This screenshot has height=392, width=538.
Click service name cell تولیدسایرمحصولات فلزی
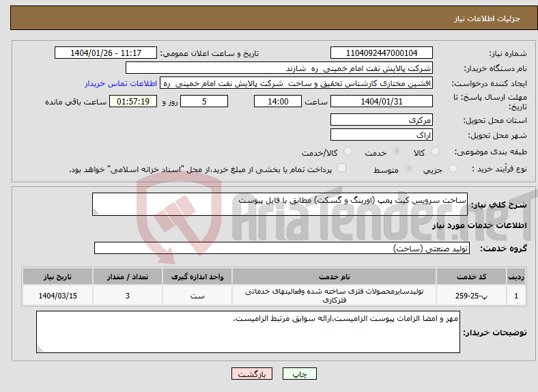334,295
